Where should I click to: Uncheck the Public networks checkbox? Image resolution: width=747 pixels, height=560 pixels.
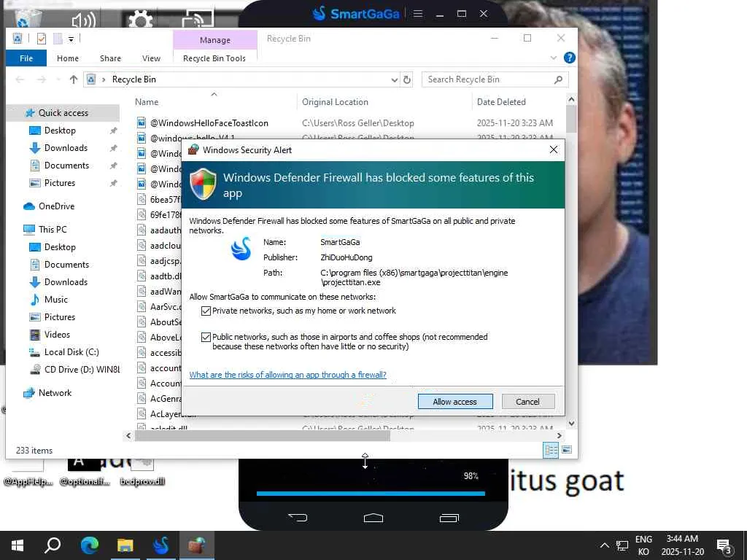(206, 337)
